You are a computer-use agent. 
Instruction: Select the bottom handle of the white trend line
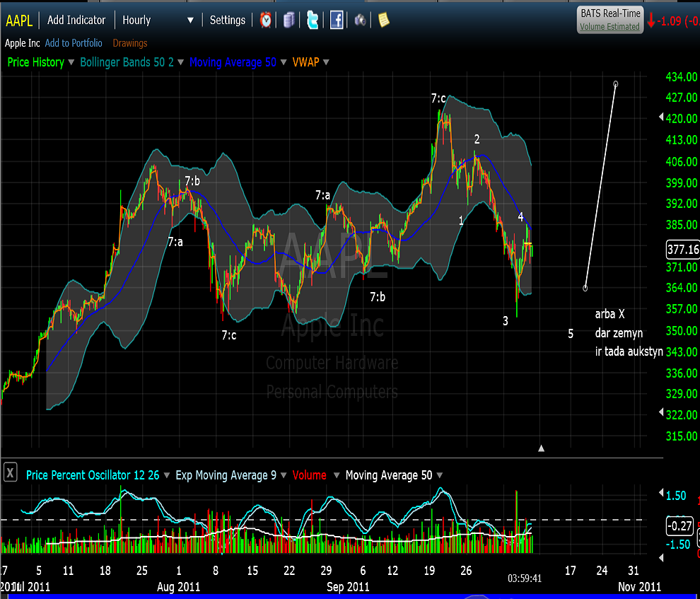tap(585, 289)
